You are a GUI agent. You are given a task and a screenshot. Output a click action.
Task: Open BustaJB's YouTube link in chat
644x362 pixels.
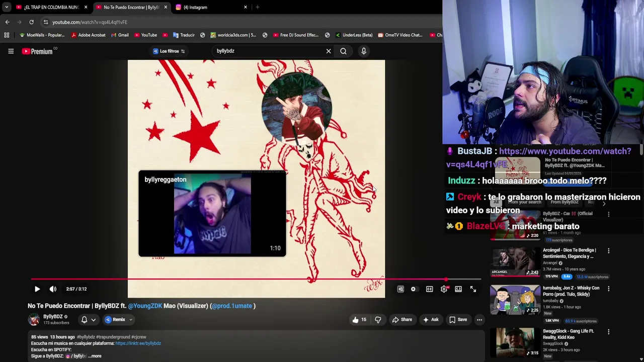(x=565, y=151)
